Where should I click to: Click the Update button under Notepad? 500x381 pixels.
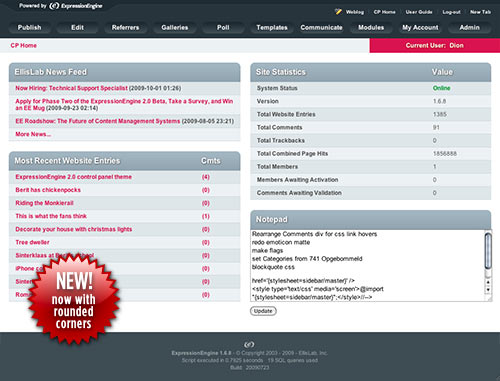click(x=263, y=311)
